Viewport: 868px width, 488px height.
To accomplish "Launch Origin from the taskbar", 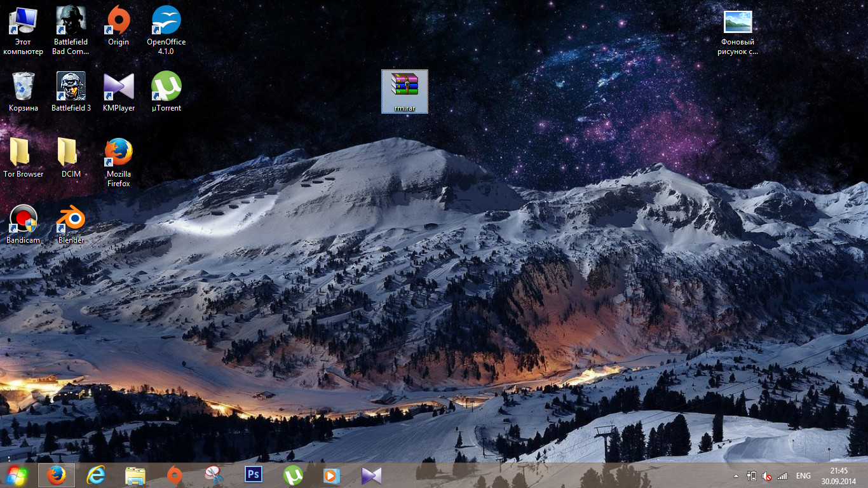I will tap(174, 475).
